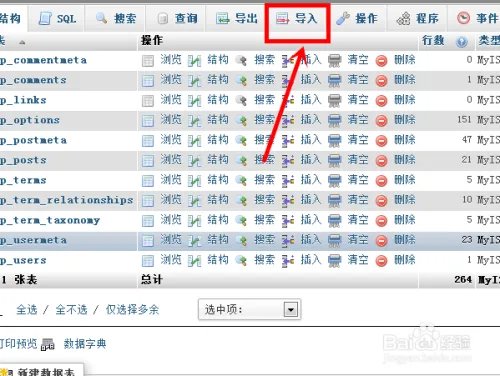
Task: Click structure icon in p_comments row
Action: point(194,81)
